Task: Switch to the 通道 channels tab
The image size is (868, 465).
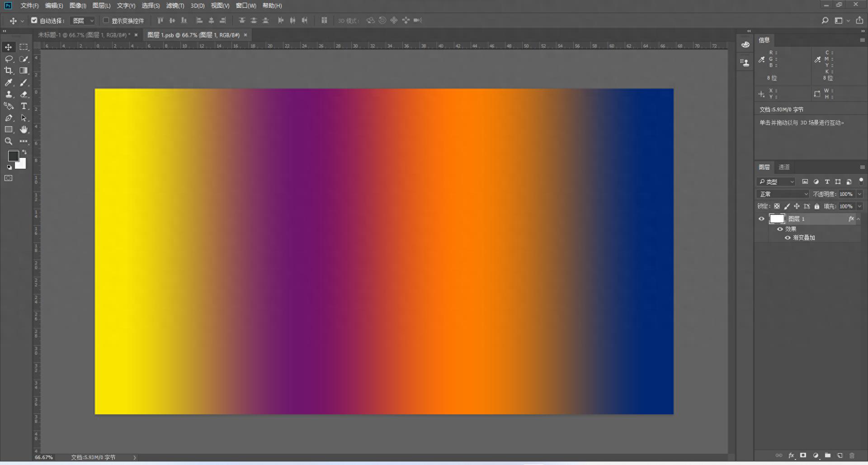Action: pyautogui.click(x=784, y=167)
